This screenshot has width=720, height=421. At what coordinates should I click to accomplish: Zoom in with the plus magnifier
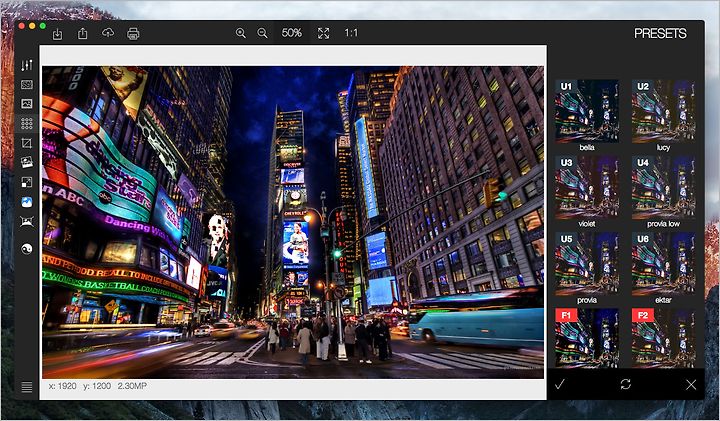(241, 33)
